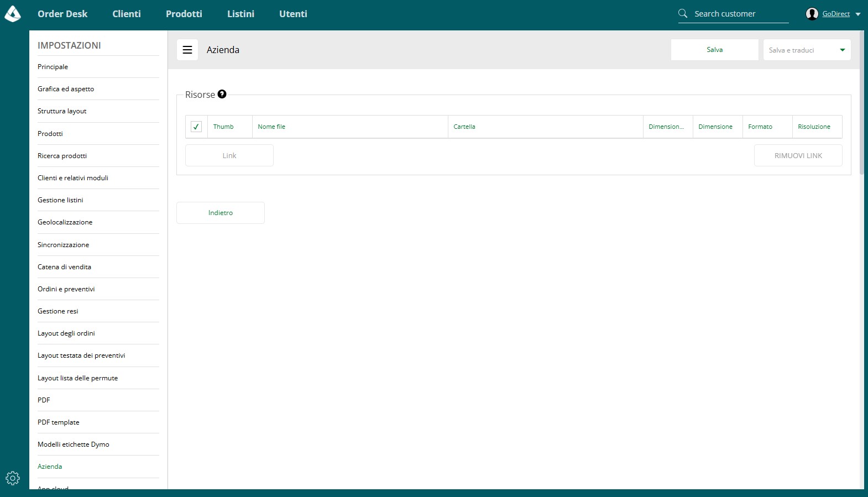Click the app logo in top-left corner

(13, 14)
